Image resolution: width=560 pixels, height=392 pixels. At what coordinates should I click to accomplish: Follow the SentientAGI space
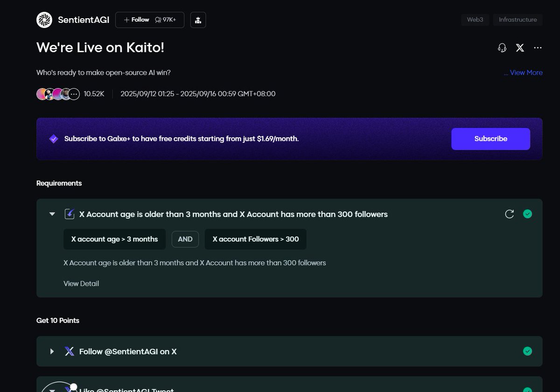pos(136,20)
